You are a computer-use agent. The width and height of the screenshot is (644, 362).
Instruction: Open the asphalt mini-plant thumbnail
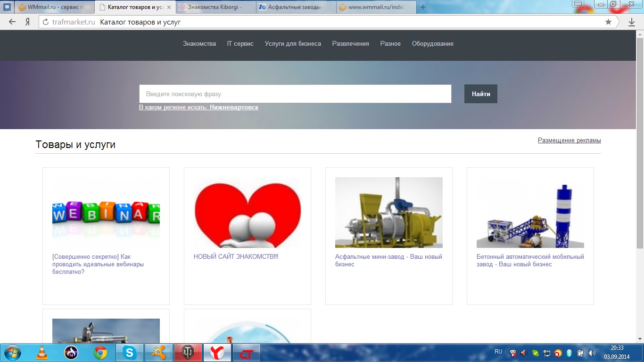[x=389, y=213]
